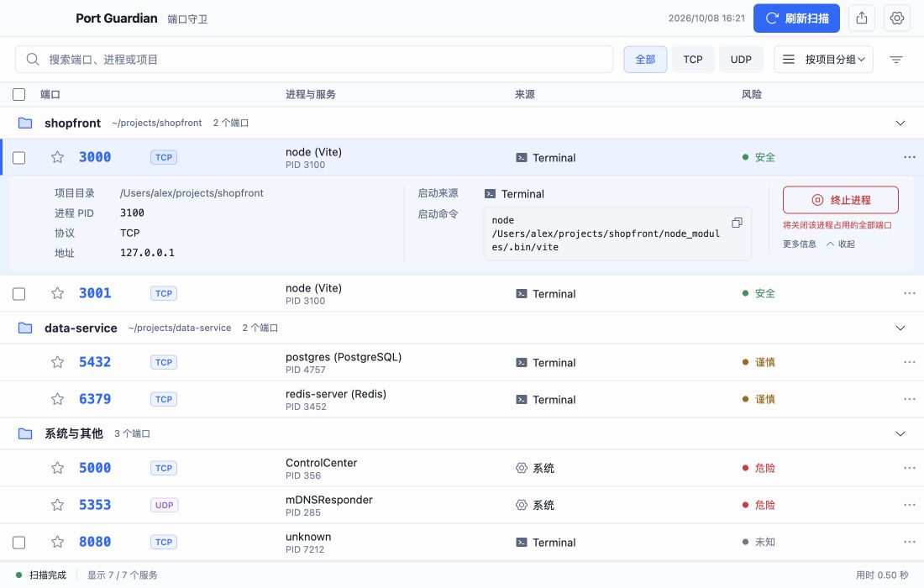Star port 8080 as favorite
Screen dimensions: 924x588
pos(57,542)
